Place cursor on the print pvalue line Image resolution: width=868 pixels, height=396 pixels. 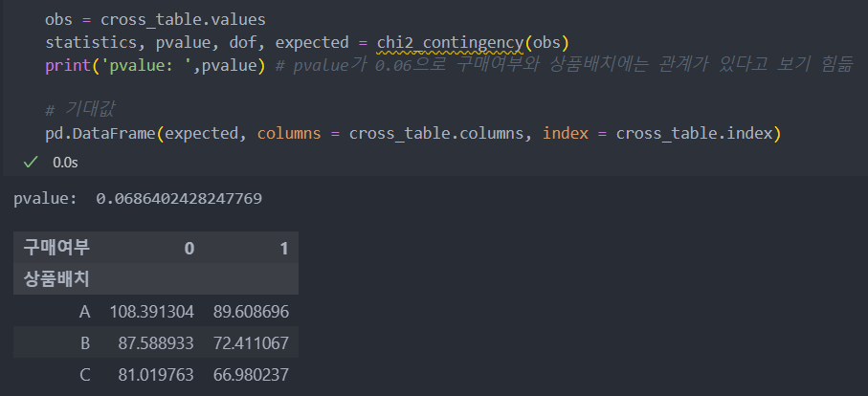(449, 65)
